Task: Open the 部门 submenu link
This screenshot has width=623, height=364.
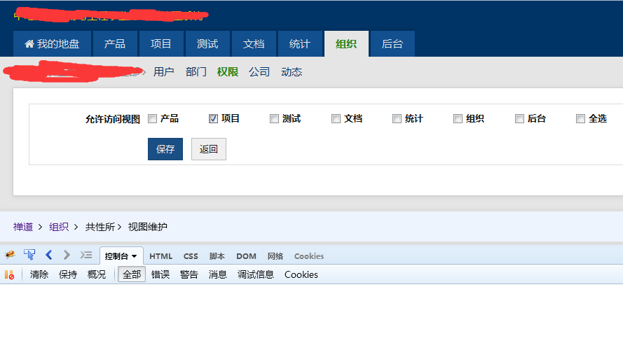Action: tap(196, 72)
